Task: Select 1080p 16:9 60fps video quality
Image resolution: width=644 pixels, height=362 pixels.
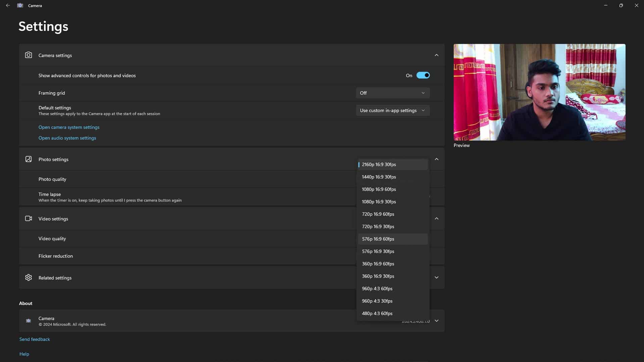Action: (x=379, y=189)
